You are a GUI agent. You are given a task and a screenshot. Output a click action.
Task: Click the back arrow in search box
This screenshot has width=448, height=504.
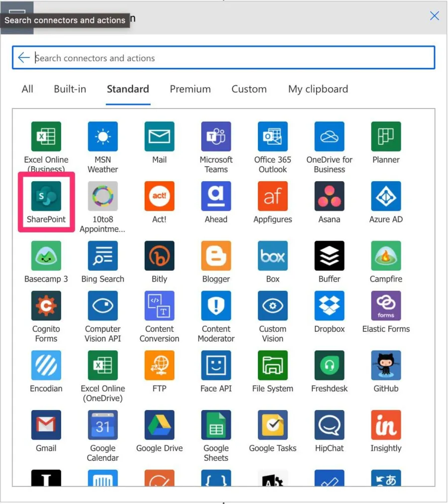pyautogui.click(x=23, y=58)
